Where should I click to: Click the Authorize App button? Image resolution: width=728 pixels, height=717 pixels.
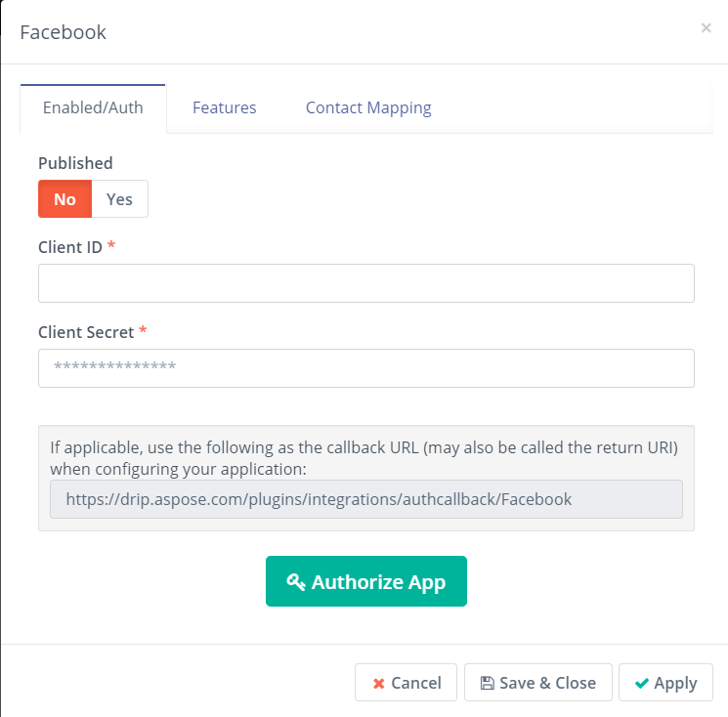tap(366, 581)
